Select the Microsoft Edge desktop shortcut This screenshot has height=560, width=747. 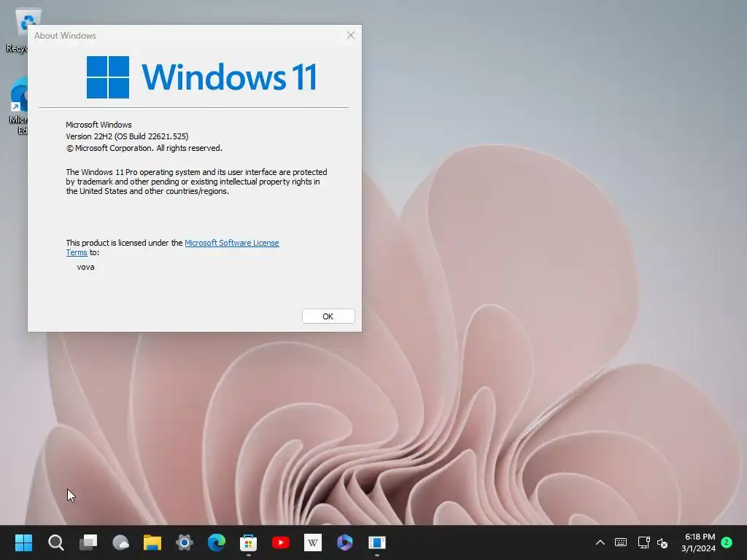(19, 106)
